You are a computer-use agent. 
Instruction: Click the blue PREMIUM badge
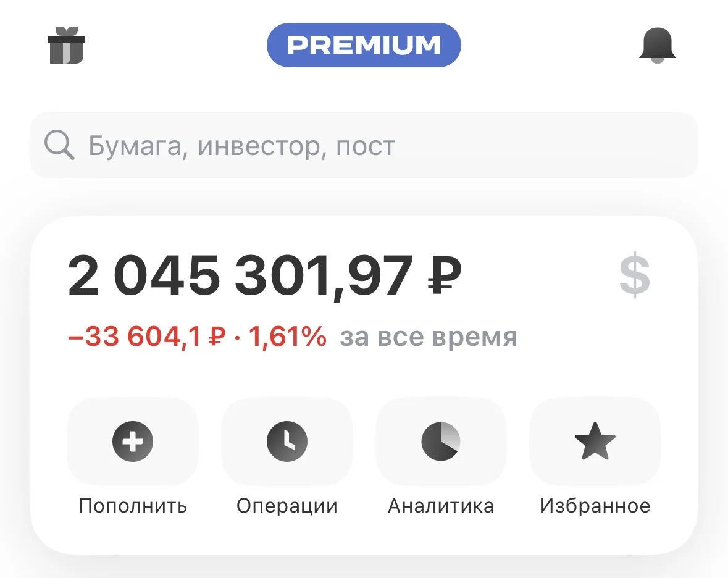(364, 45)
